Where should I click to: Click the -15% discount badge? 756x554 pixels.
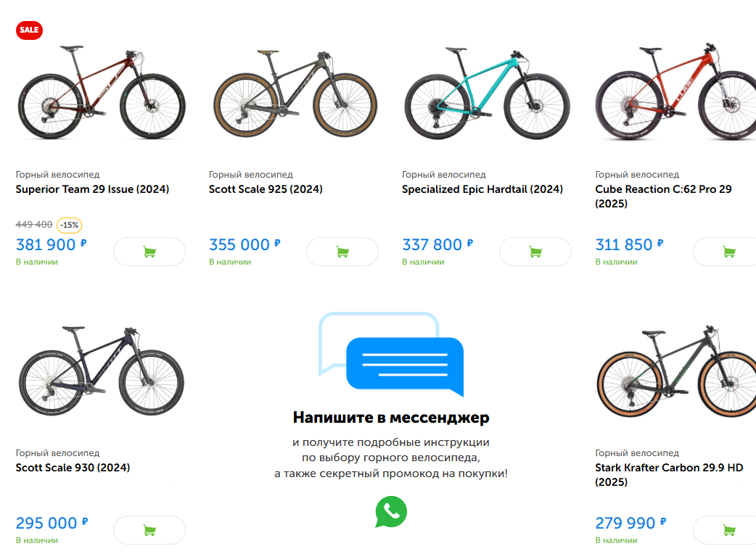click(70, 225)
